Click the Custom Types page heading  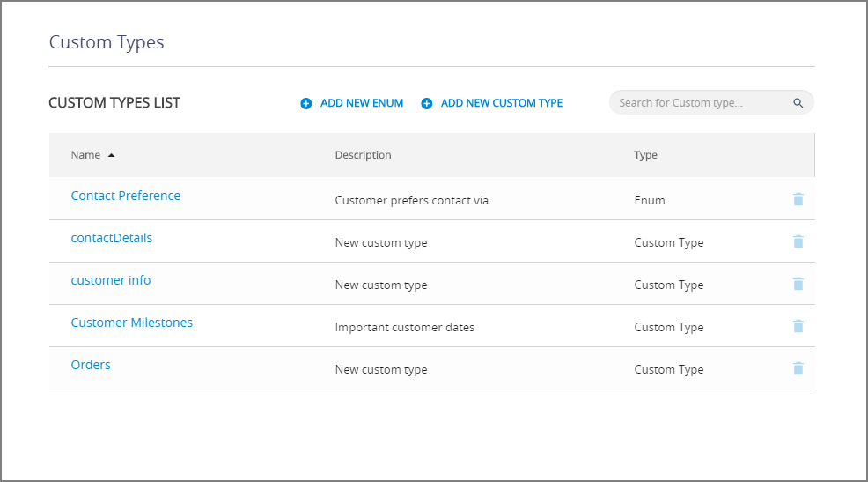tap(107, 42)
